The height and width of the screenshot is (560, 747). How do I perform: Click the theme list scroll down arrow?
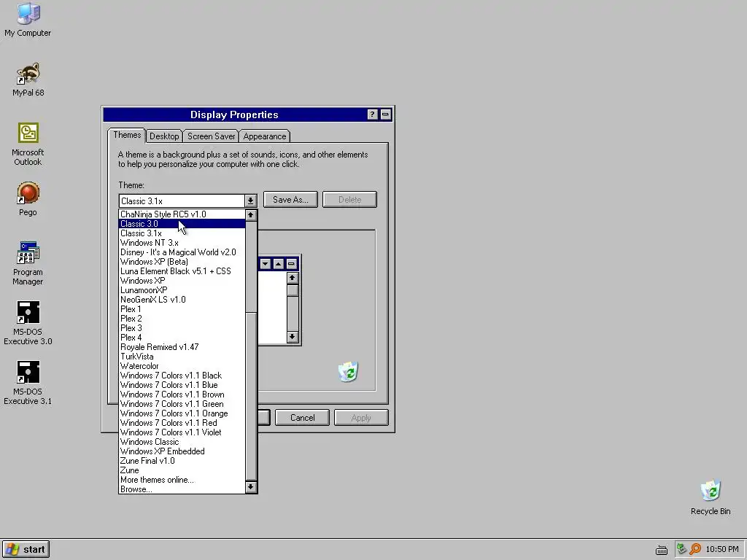[x=251, y=487]
